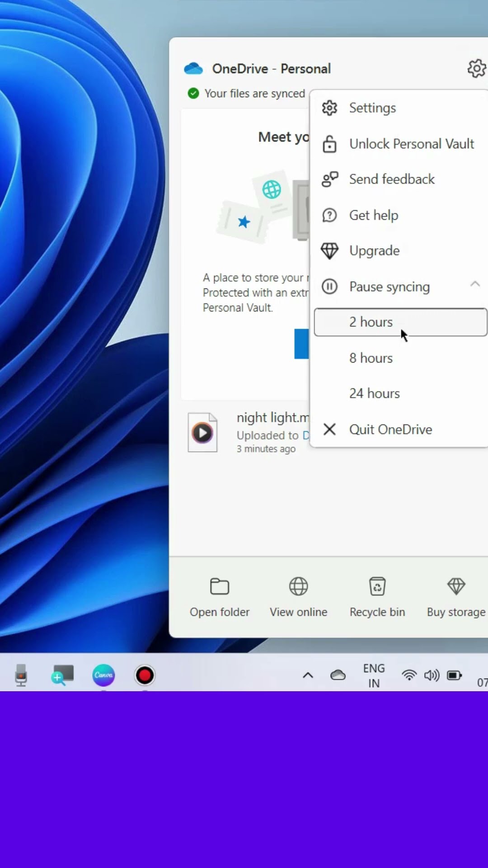
Task: Open the OneDrive gear settings icon
Action: pyautogui.click(x=477, y=69)
